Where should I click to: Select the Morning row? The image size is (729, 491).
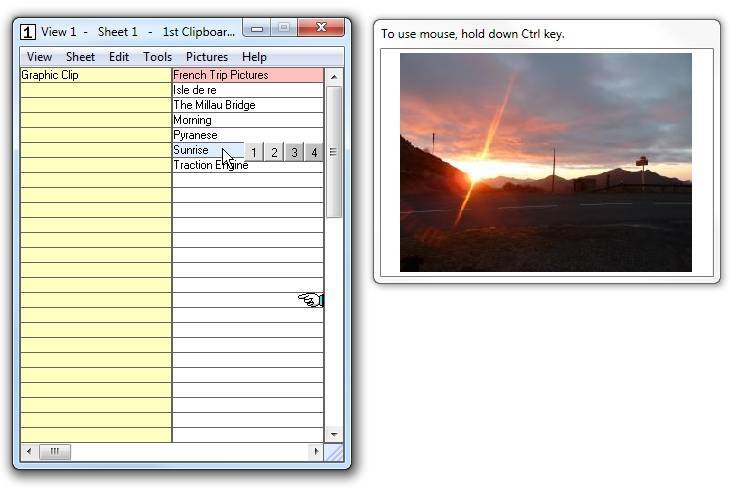pos(248,120)
